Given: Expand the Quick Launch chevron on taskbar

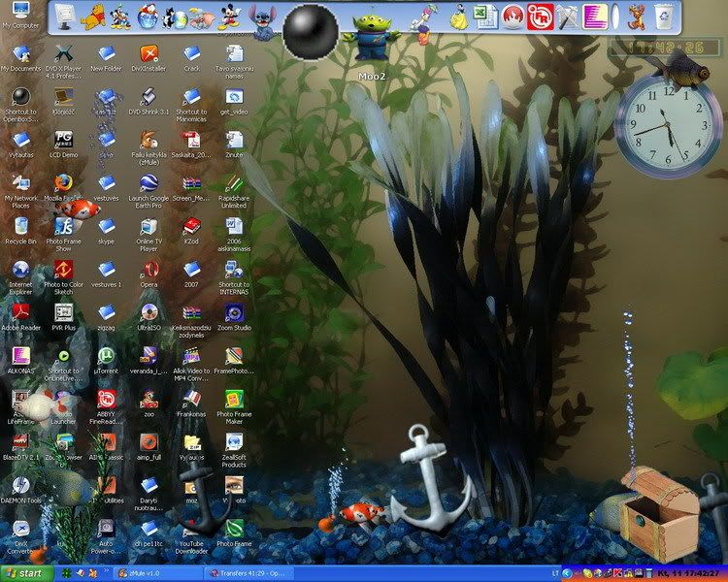Looking at the screenshot, I should (x=106, y=570).
